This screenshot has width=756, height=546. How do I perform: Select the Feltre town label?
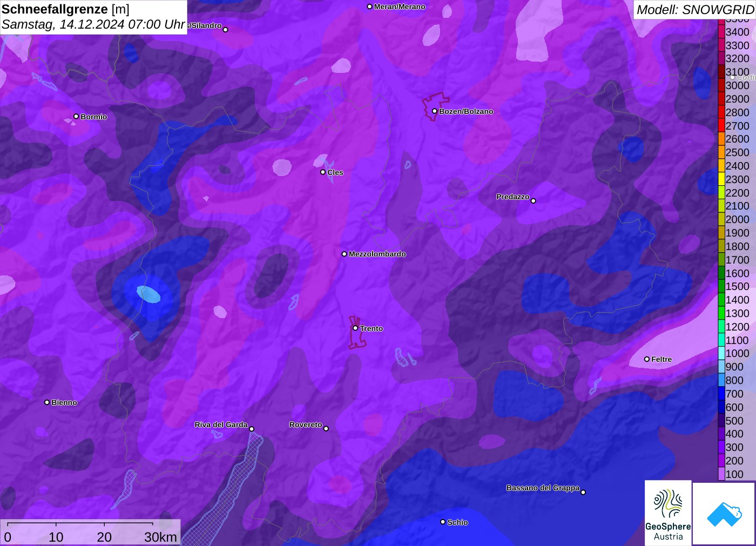pyautogui.click(x=661, y=359)
